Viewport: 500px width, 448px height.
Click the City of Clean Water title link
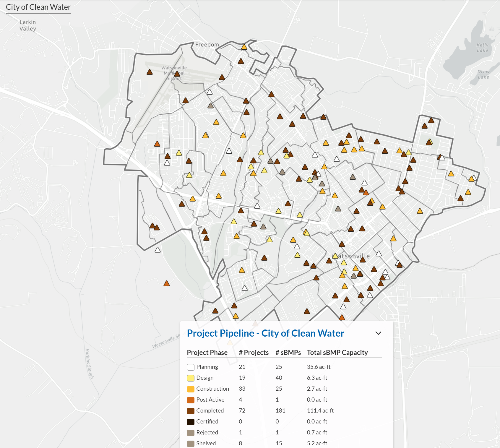[x=38, y=7]
